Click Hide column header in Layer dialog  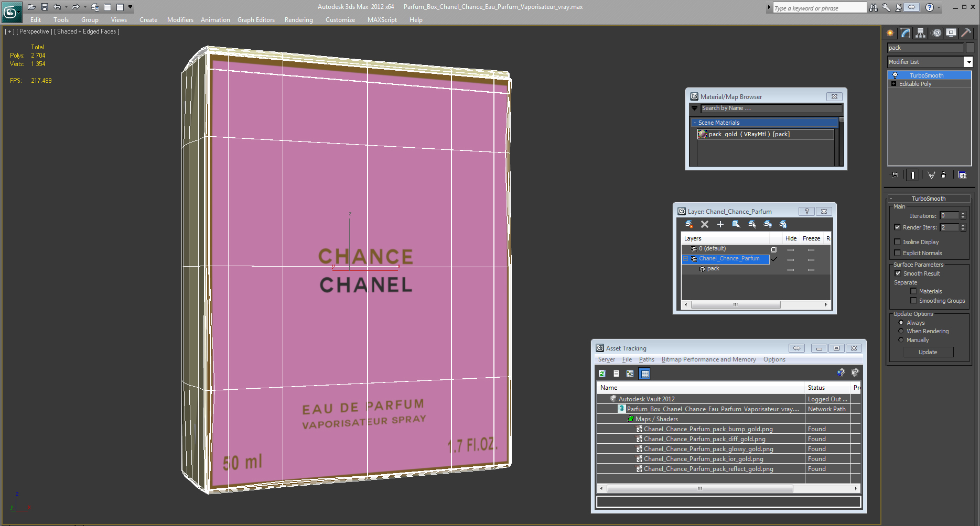pos(791,238)
